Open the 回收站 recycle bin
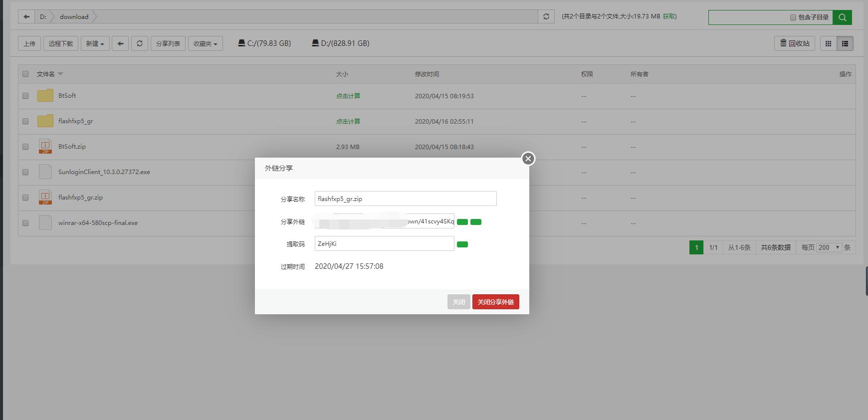The width and height of the screenshot is (868, 420). [795, 43]
